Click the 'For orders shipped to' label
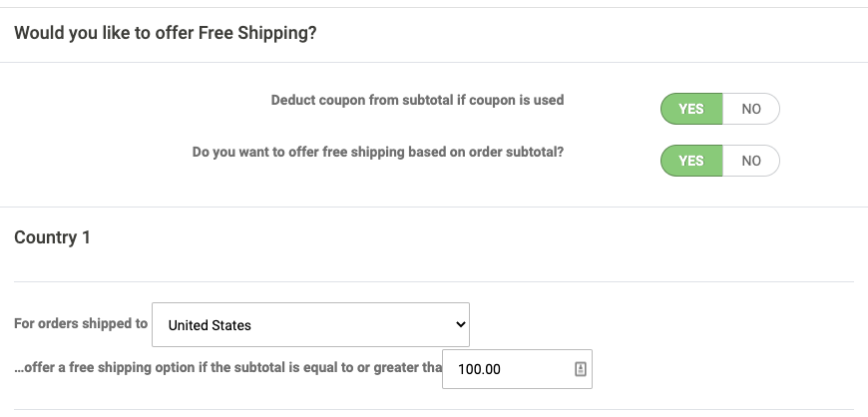 pos(80,323)
